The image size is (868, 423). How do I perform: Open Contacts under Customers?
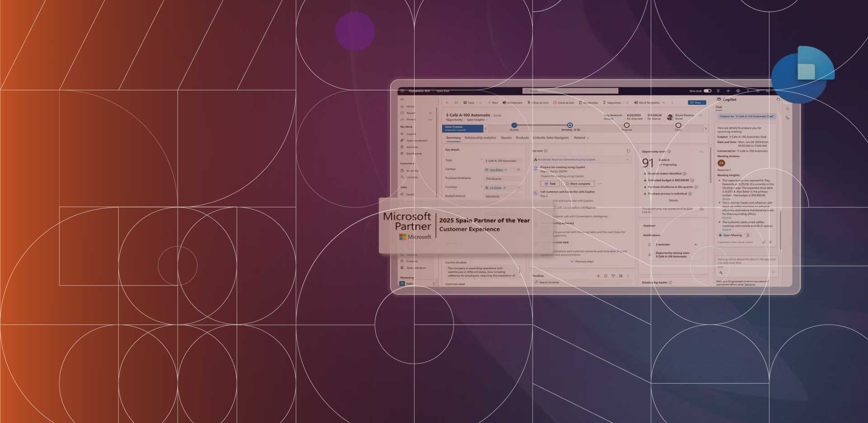pyautogui.click(x=410, y=177)
